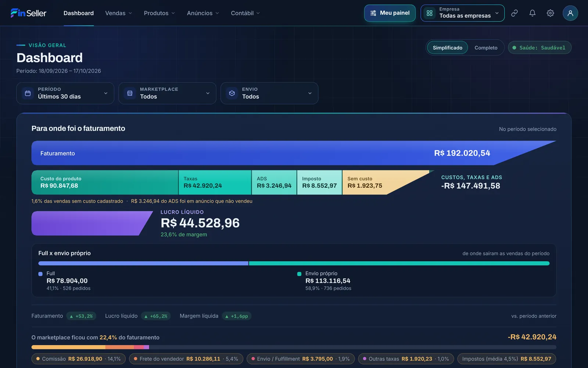Click the Envio / Fulfillment chip
Viewport: 588px width, 368px height.
[x=301, y=359]
